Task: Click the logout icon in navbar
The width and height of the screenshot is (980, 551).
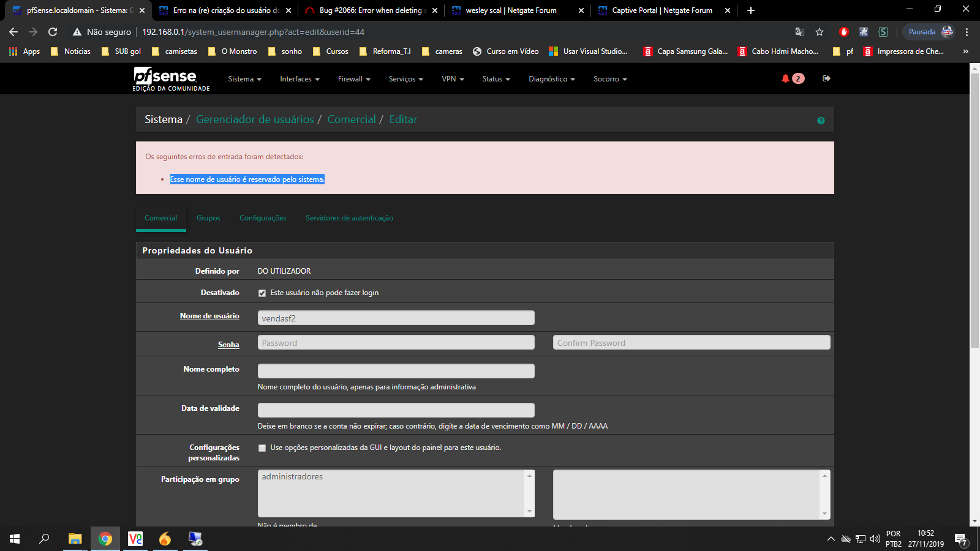Action: (x=826, y=78)
